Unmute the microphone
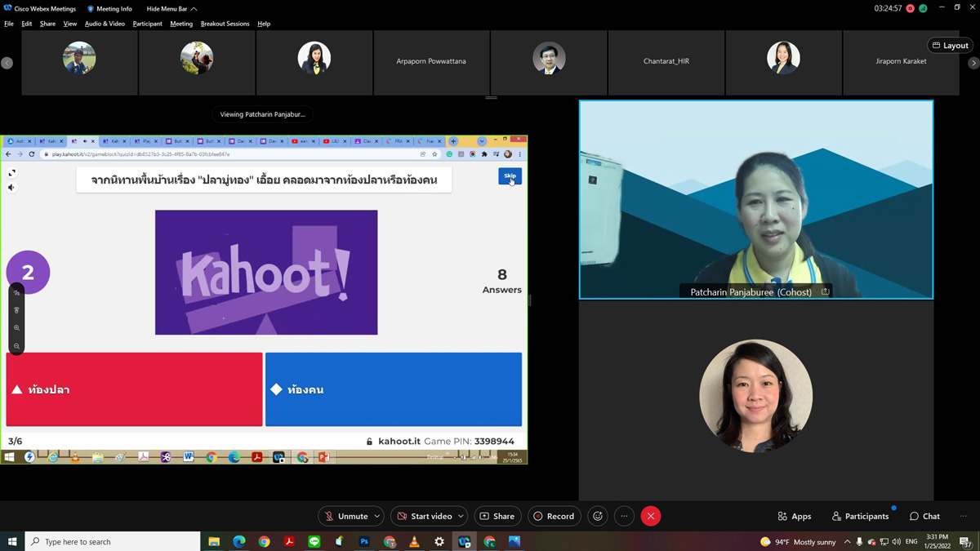980x551 pixels. point(345,516)
